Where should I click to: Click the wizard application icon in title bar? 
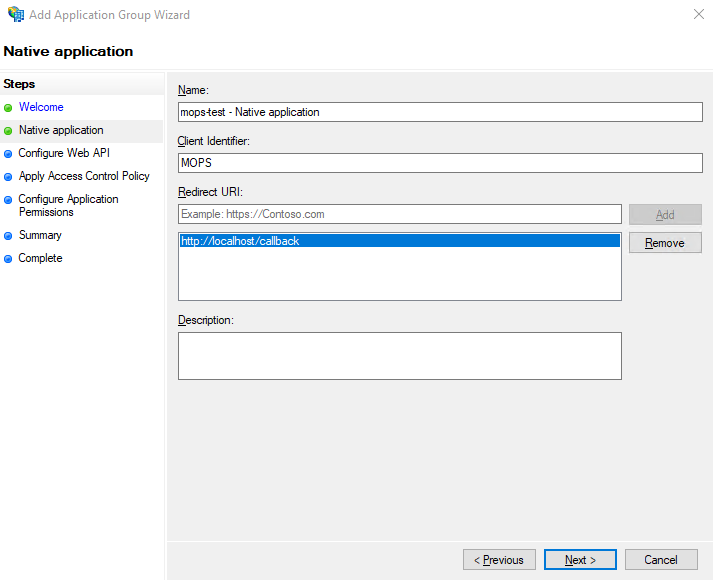[x=15, y=15]
